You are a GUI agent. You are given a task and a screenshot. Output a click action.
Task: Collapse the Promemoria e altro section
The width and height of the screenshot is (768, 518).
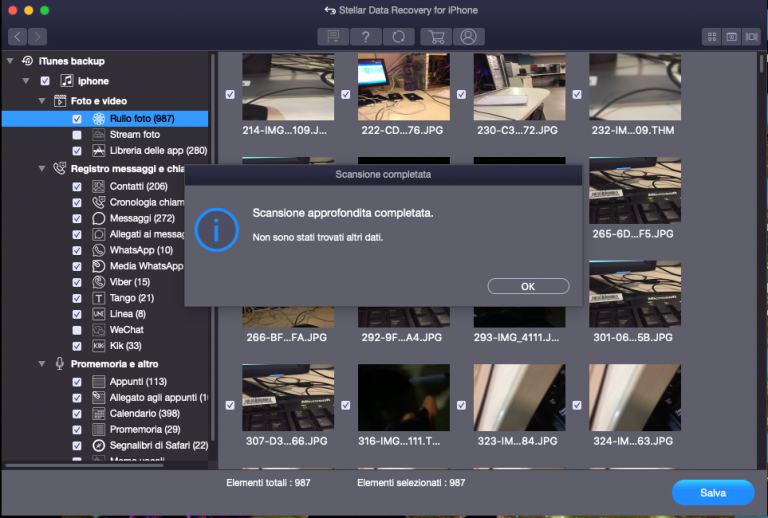[x=42, y=364]
